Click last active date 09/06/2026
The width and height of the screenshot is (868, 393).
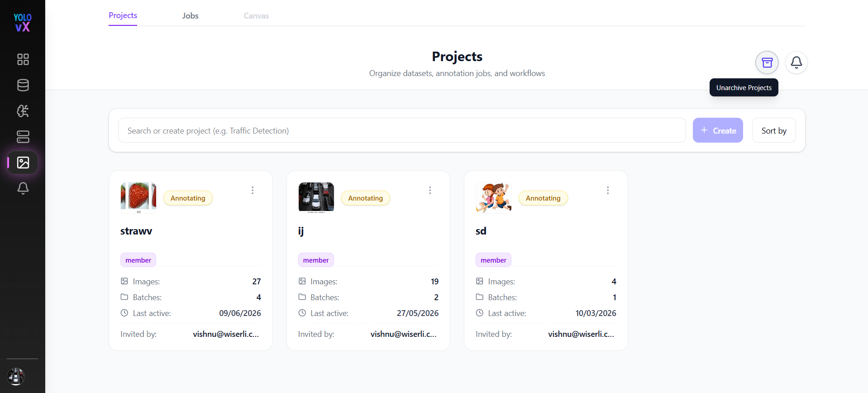pos(240,313)
